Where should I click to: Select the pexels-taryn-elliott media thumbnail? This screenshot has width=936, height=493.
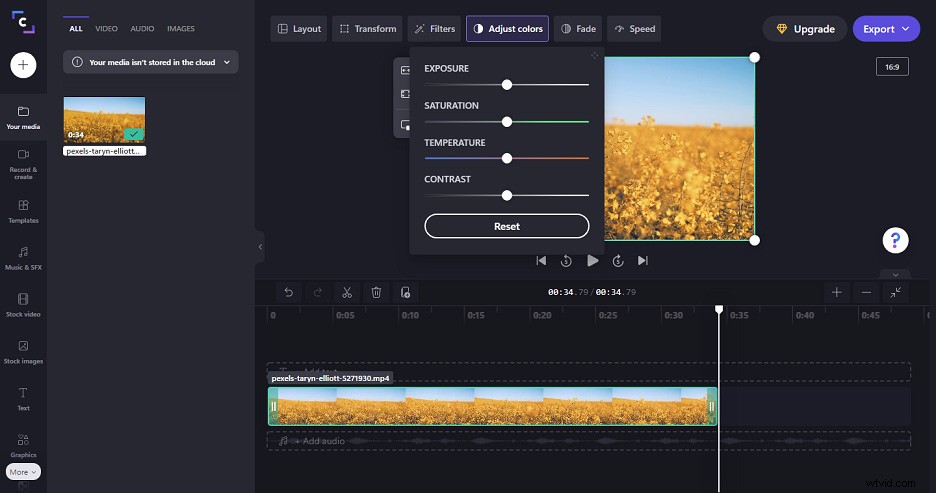coord(104,119)
